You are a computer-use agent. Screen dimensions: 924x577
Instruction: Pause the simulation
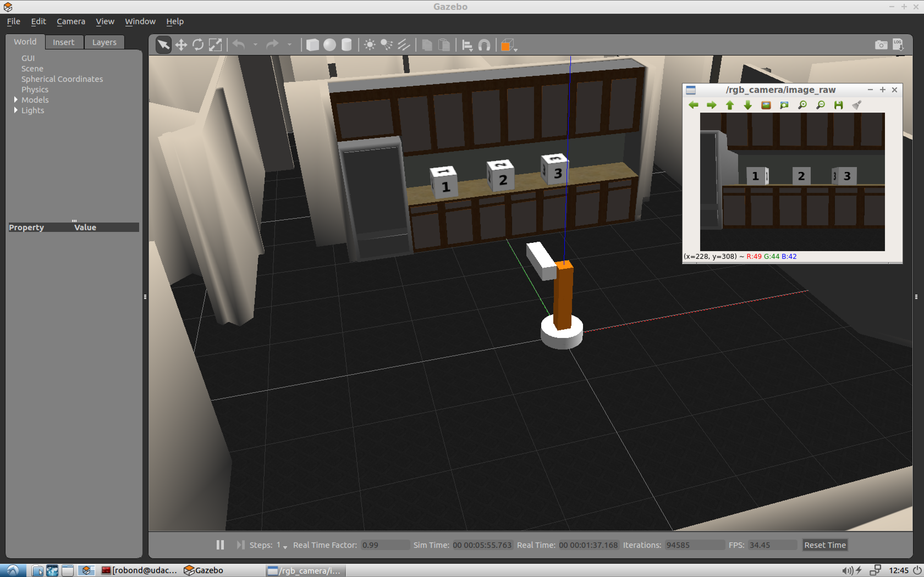(220, 545)
